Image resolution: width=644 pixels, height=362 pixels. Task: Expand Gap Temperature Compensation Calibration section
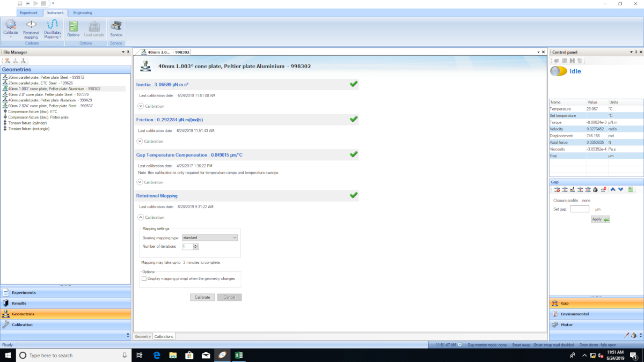(140, 182)
